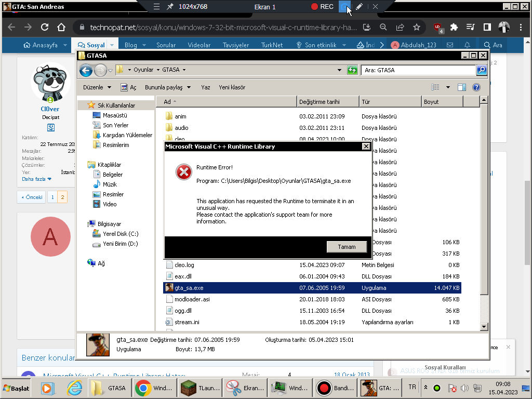
Task: Select stream.ini file
Action: click(x=187, y=322)
